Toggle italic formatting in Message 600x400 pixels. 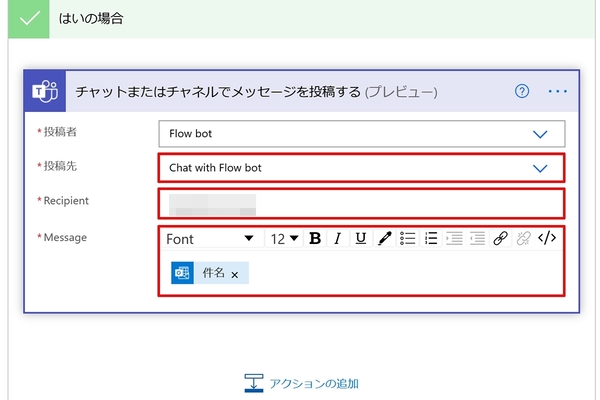tap(338, 238)
